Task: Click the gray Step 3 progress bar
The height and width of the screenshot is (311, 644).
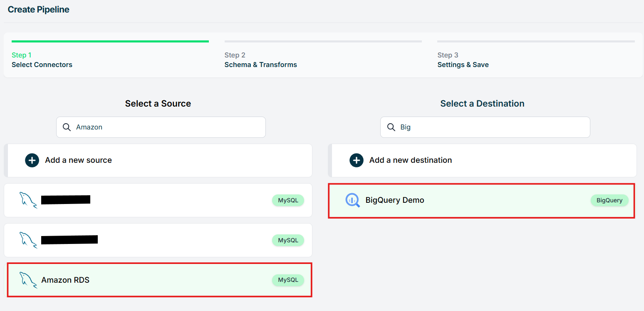Action: 536,41
